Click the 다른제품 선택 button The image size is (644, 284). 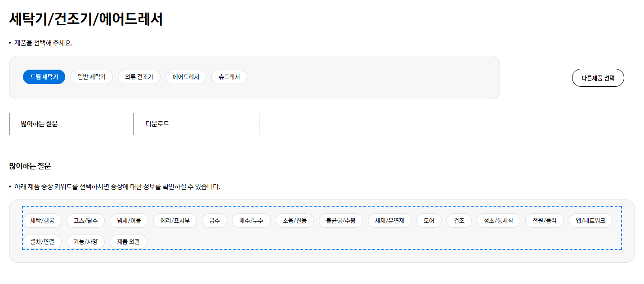click(x=598, y=78)
